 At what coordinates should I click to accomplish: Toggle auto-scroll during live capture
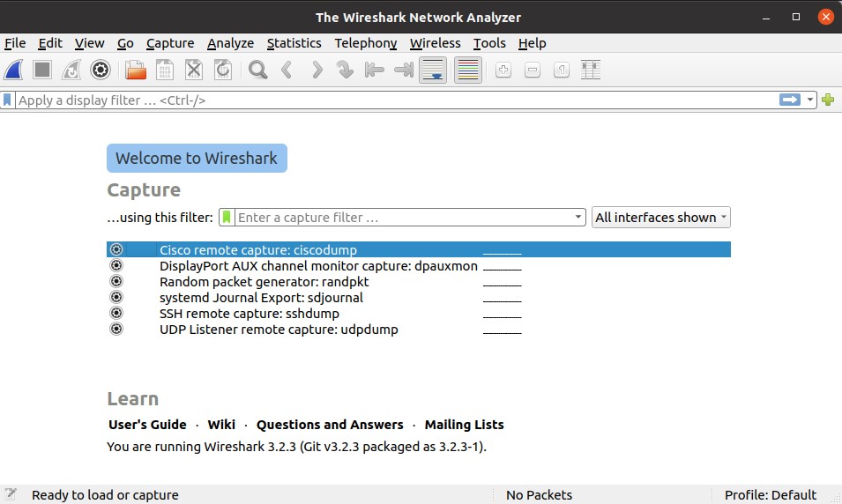pos(433,70)
